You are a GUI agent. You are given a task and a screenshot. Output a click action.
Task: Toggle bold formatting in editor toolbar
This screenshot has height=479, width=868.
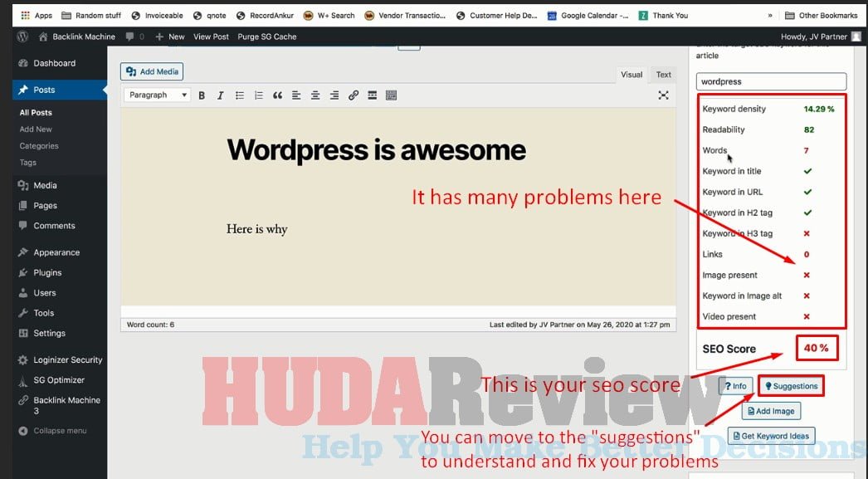tap(202, 95)
